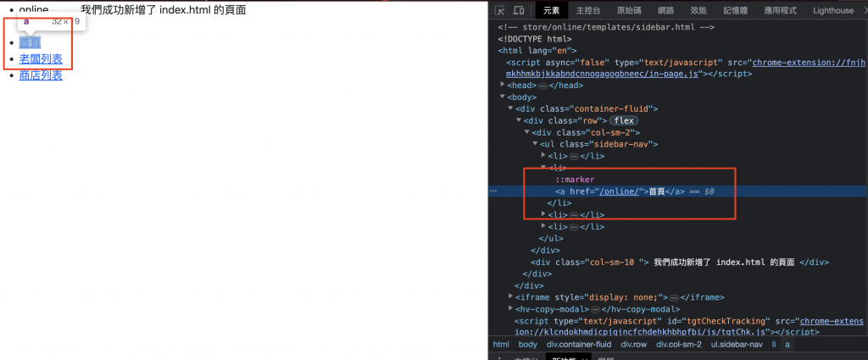Select the script tgtCheckTracking node
Image resolution: width=868 pixels, height=360 pixels.
(689, 326)
